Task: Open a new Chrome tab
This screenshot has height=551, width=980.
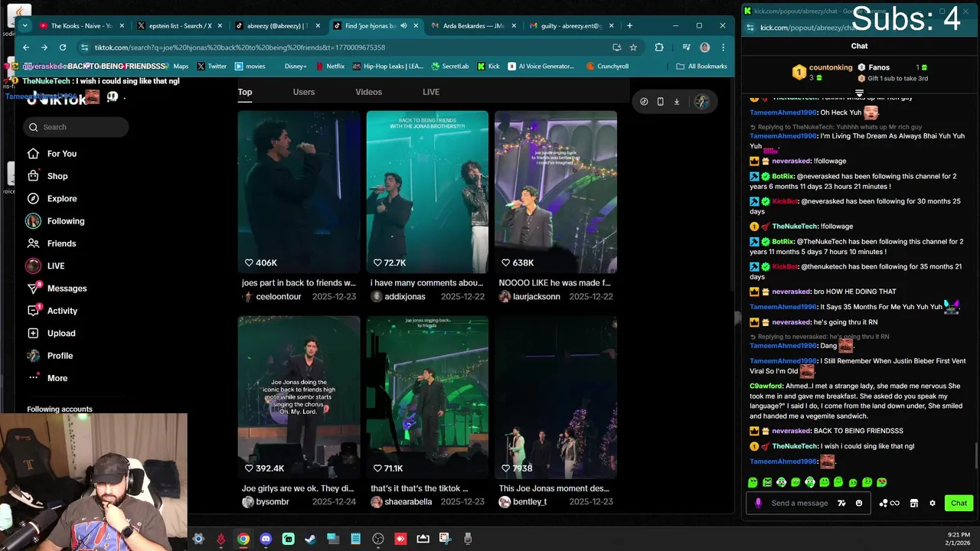Action: click(630, 26)
